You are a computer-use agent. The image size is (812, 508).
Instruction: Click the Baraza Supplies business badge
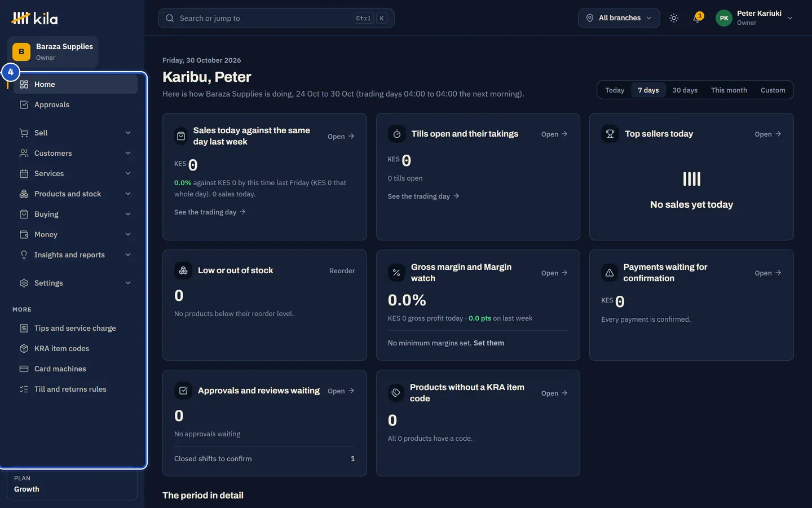click(x=52, y=51)
